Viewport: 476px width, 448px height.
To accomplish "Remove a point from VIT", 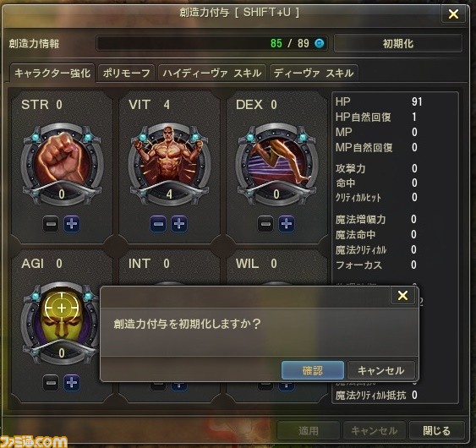I will 158,224.
